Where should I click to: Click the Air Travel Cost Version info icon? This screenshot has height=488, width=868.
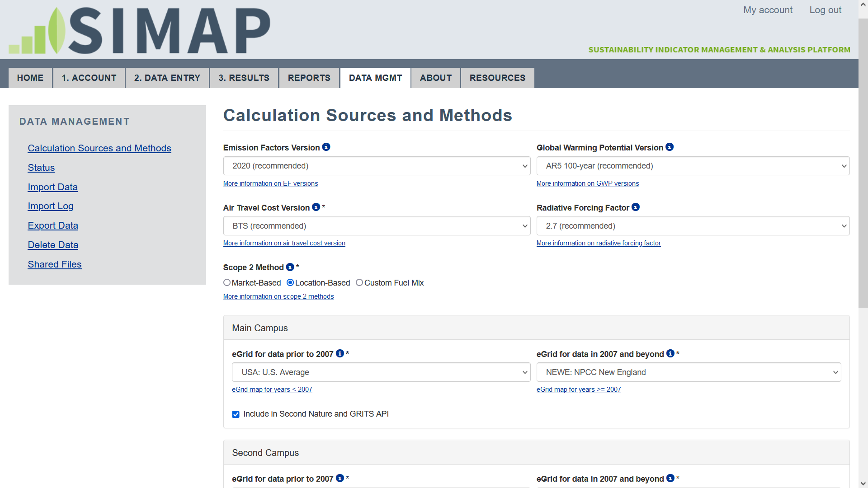coord(316,207)
